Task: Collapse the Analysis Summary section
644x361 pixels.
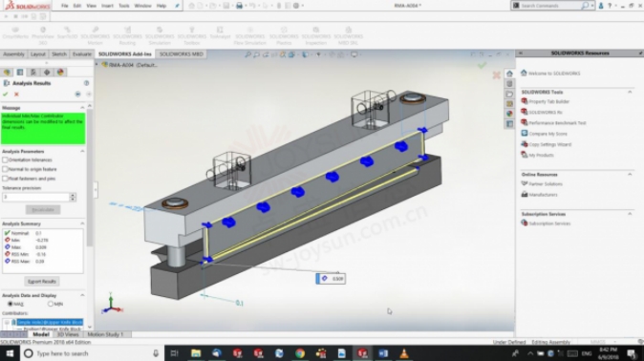Action: (82, 223)
